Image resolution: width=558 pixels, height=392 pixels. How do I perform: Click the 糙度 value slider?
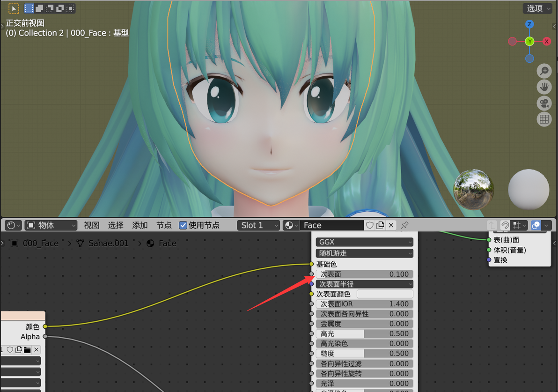pyautogui.click(x=364, y=354)
